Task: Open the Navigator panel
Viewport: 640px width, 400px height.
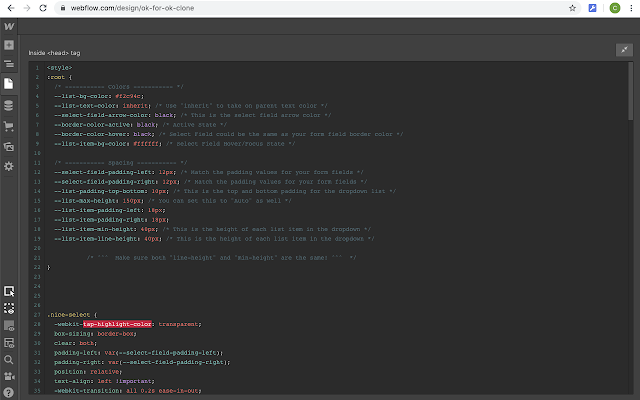Action: (9, 64)
